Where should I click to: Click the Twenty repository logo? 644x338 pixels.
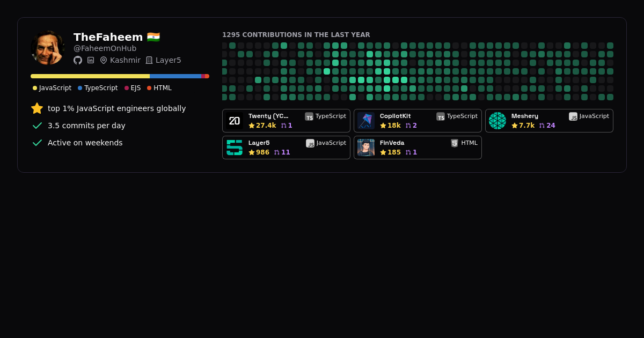tap(235, 121)
